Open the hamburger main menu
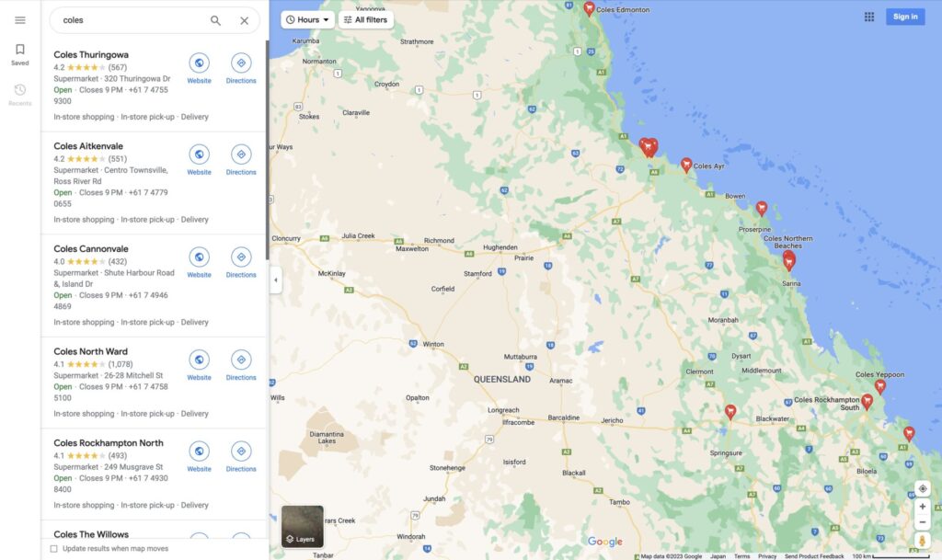Image resolution: width=942 pixels, height=560 pixels. (20, 20)
